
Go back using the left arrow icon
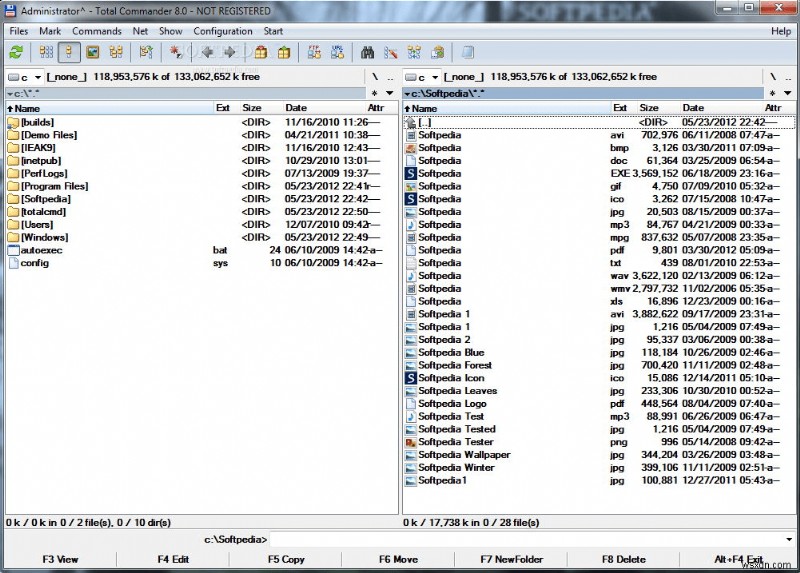tap(208, 52)
